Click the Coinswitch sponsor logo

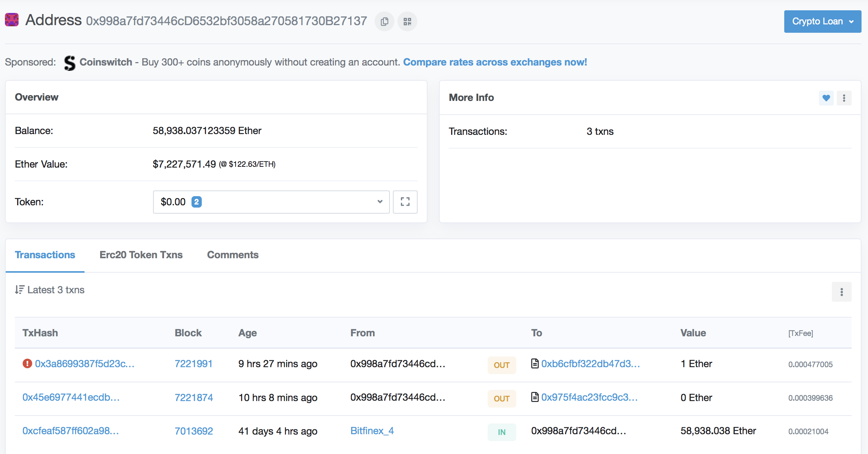[70, 62]
